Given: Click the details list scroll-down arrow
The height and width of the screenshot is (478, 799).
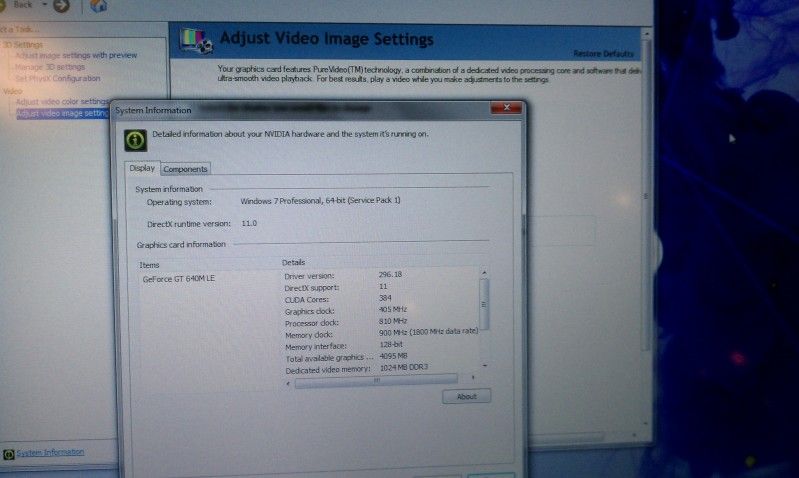Looking at the screenshot, I should [x=485, y=365].
